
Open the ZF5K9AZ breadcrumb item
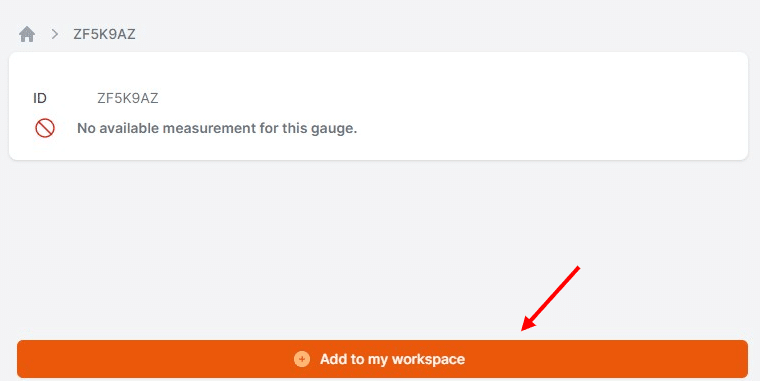(104, 34)
